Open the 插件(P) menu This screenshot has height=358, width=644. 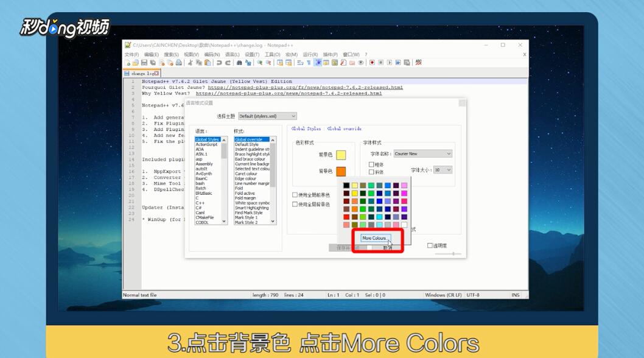tap(330, 54)
